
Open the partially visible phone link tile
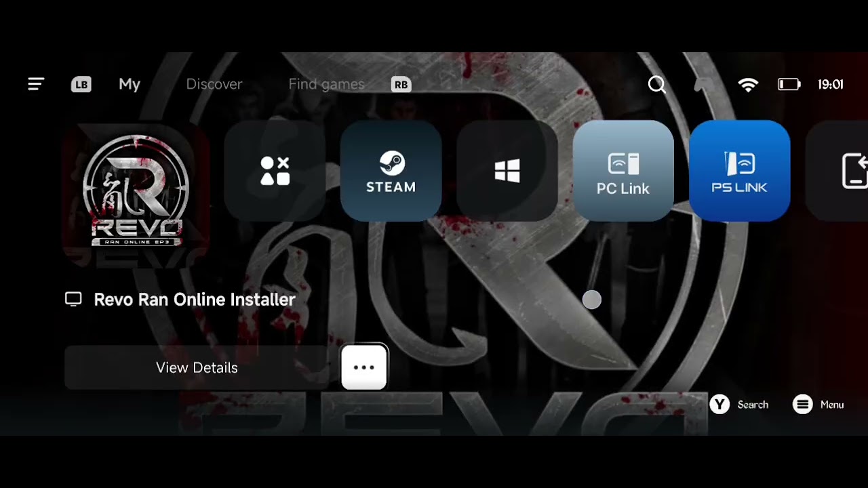(837, 171)
